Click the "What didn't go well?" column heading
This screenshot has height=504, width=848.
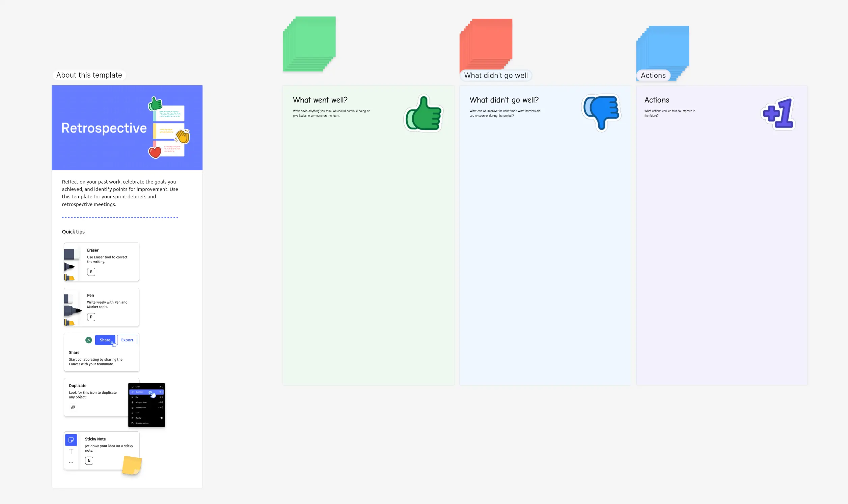[504, 100]
